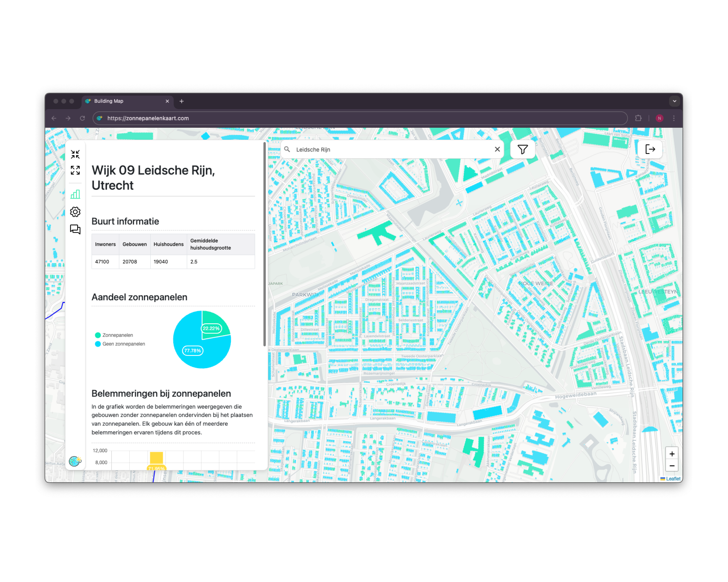Click the Gebouwen column header
The image size is (728, 582).
tap(135, 244)
